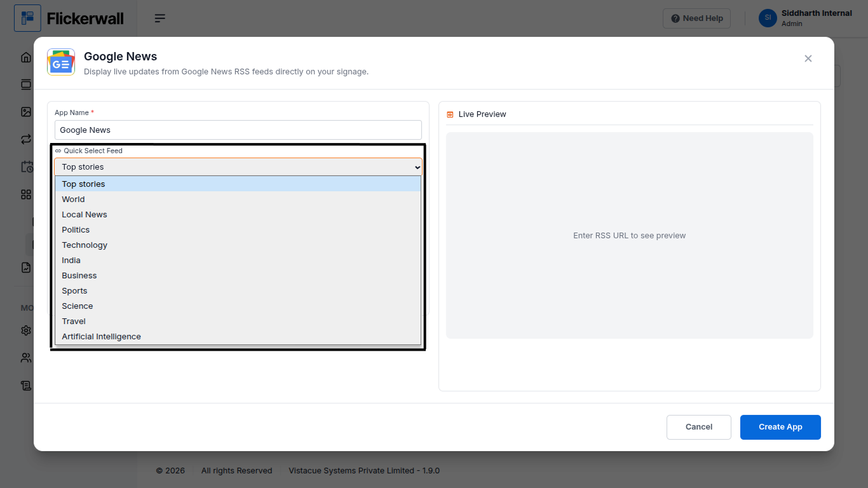
Task: Click the Cancel button
Action: [699, 427]
